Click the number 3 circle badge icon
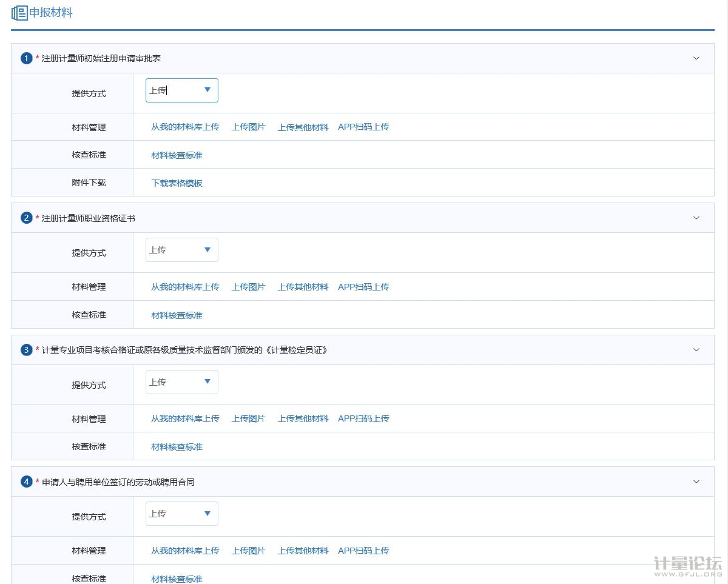 coord(26,350)
